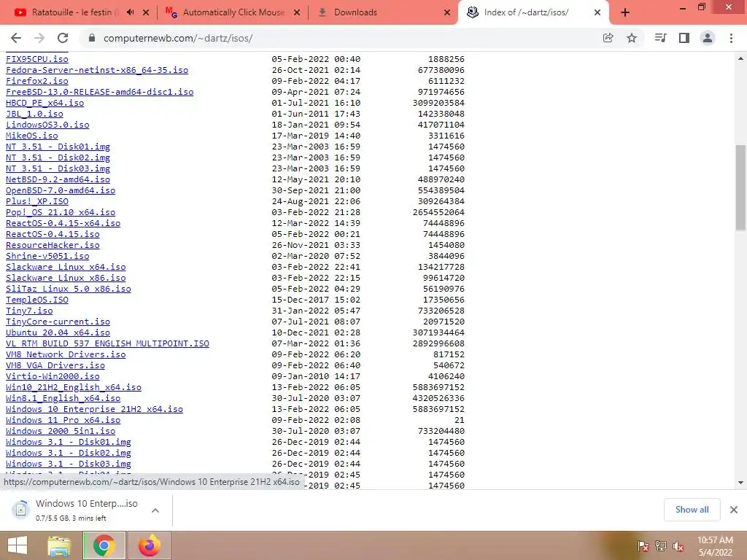Download FIX95CPU.iso
This screenshot has width=747, height=560.
(37, 59)
